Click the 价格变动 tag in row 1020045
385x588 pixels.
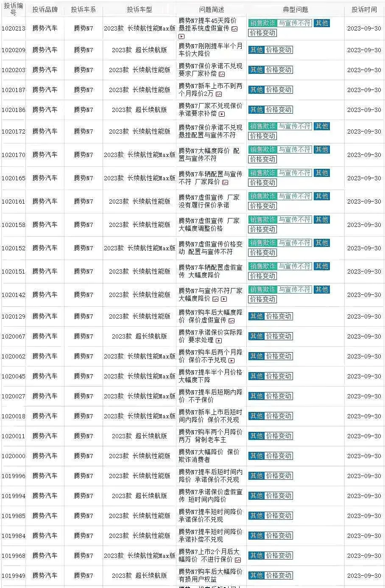tap(279, 376)
